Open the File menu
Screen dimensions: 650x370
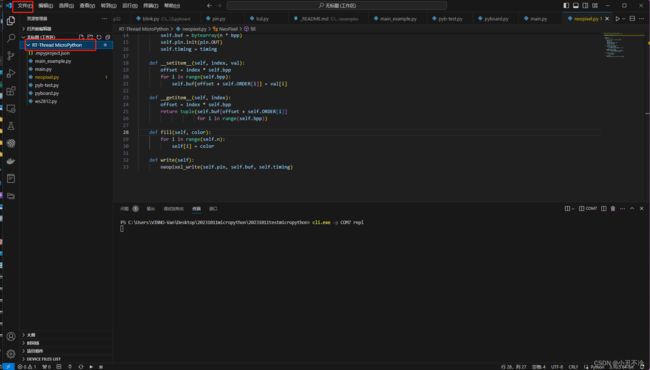tap(24, 5)
